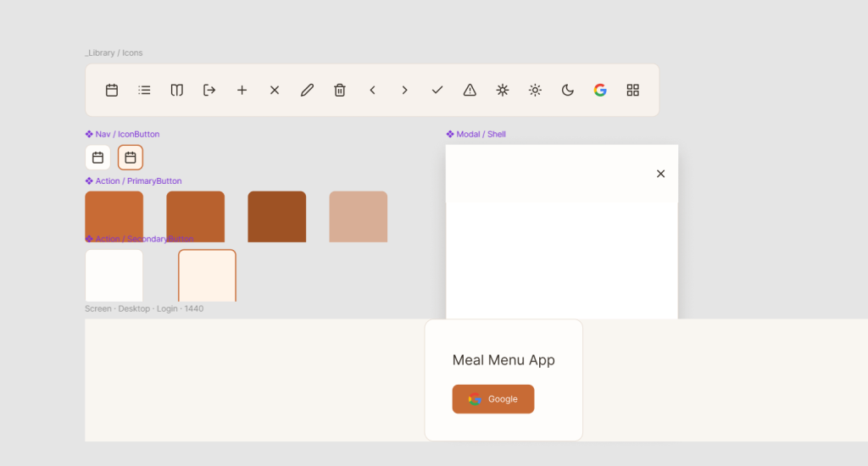868x466 pixels.
Task: Select the orange-outlined calendar nav icon button
Action: [131, 158]
